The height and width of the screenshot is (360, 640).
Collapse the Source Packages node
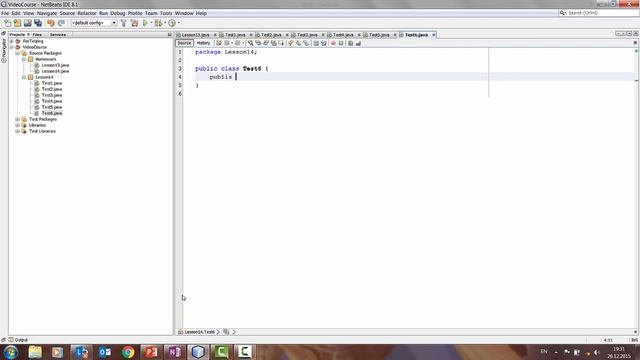pyautogui.click(x=18, y=53)
